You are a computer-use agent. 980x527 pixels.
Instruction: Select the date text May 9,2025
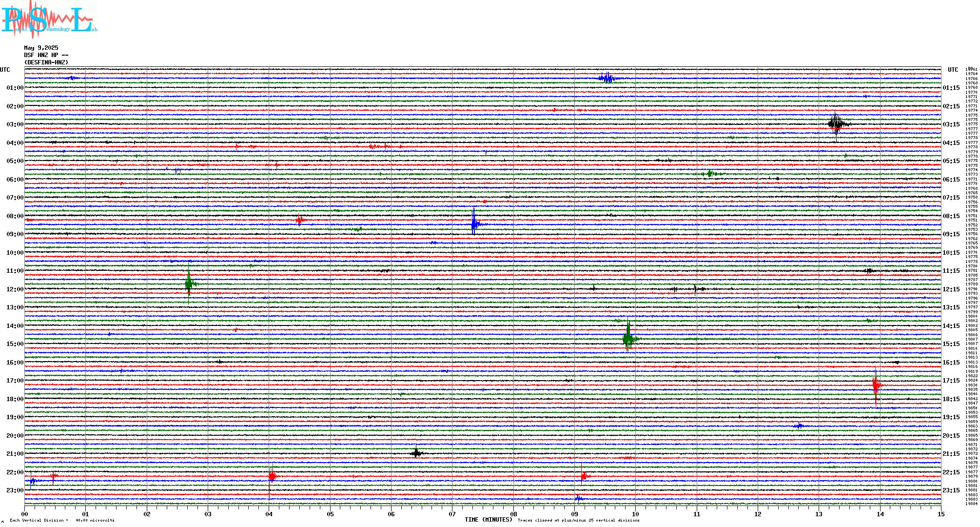tap(41, 48)
